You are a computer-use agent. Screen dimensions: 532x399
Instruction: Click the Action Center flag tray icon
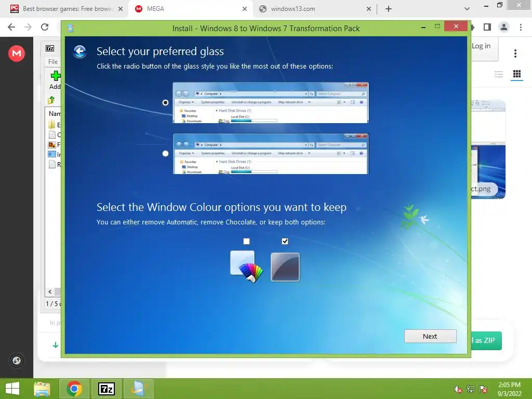(483, 389)
